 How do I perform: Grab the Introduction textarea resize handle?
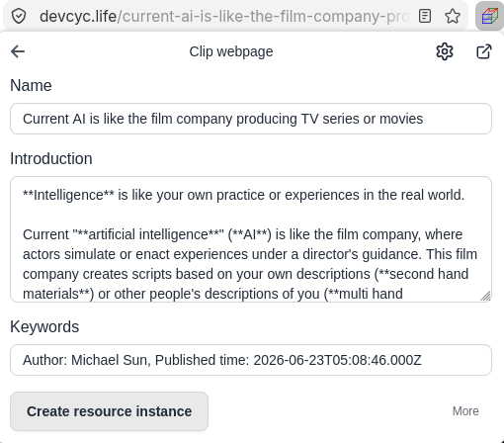coord(485,296)
